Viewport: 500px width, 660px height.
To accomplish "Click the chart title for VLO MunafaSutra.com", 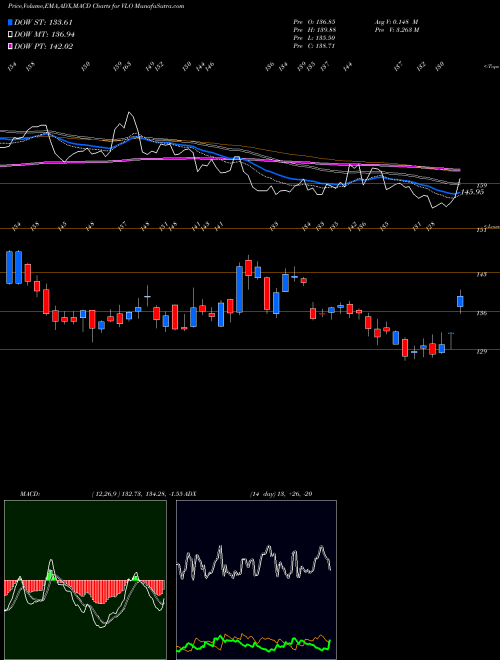I will pos(96,6).
